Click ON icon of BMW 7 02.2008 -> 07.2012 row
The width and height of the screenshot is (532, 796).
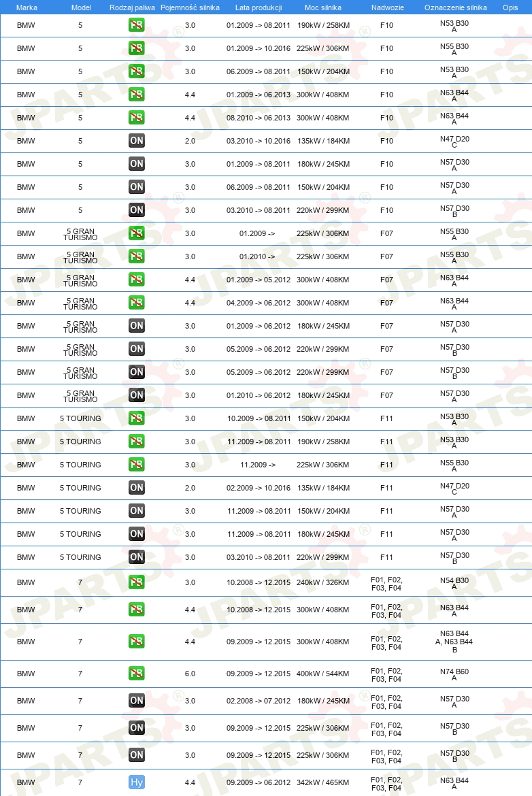[x=137, y=701]
